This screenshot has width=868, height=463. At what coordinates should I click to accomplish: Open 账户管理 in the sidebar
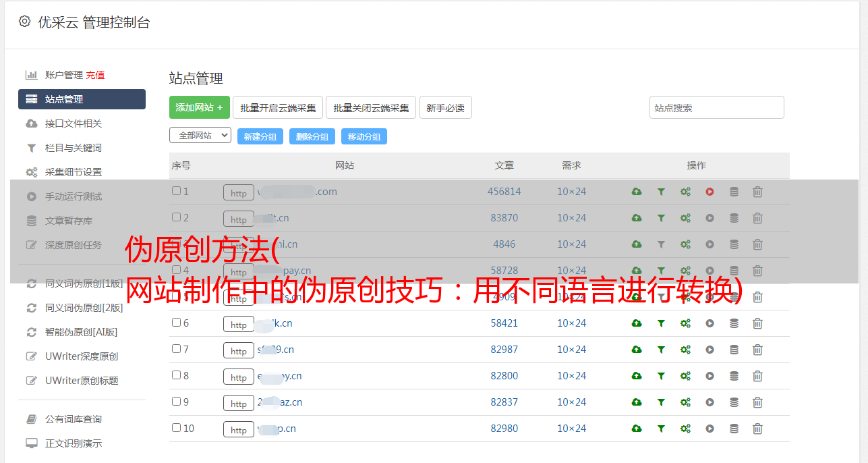[x=63, y=75]
